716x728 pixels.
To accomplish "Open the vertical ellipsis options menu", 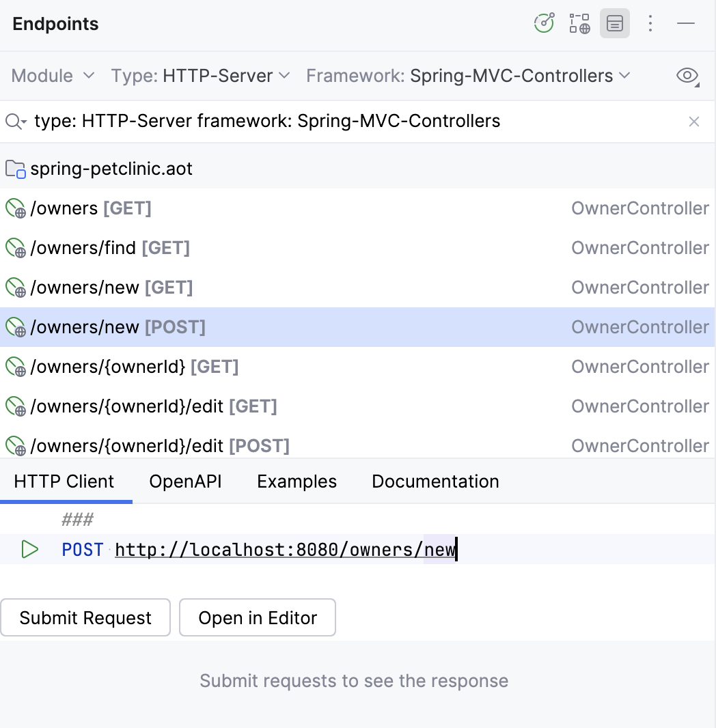I will [x=650, y=23].
